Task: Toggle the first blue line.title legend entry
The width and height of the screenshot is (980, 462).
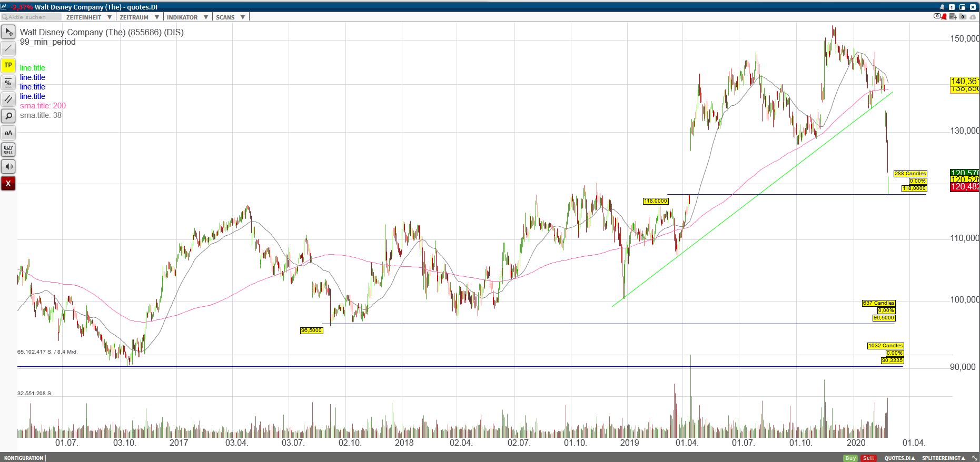Action: point(33,77)
